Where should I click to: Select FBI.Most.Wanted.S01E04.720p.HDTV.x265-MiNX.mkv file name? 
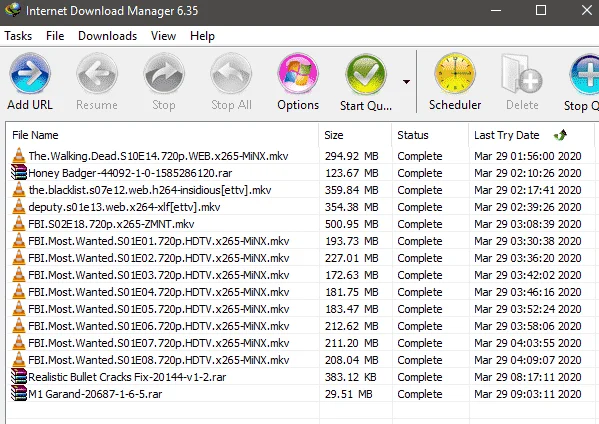click(x=159, y=292)
